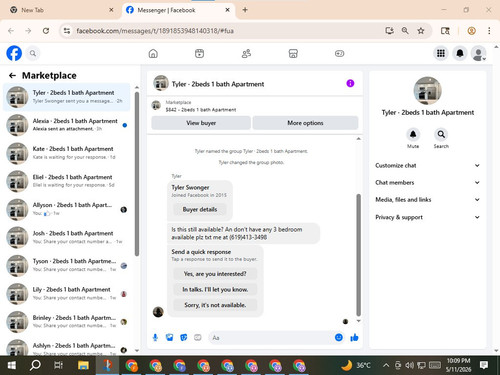Screen dimensions: 500x375
Task: Open Windows taskbar search
Action: pyautogui.click(x=35, y=365)
